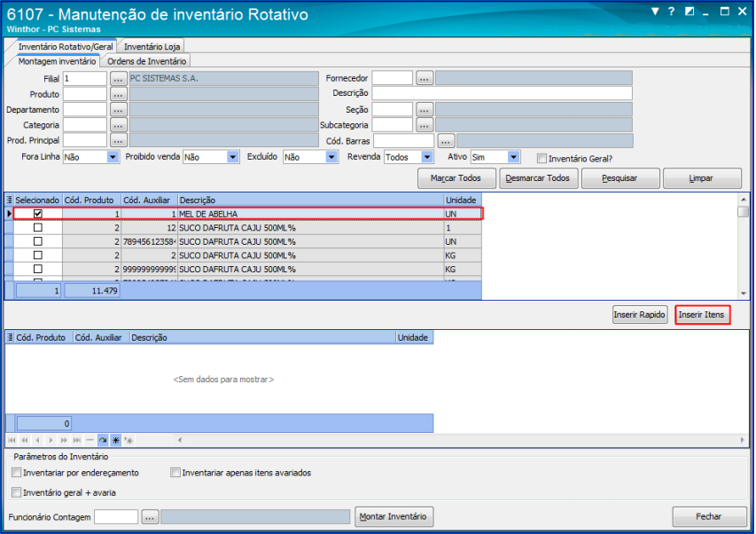Click lower grid horizontal scroll right arrow
The image size is (756, 534).
point(743,440)
